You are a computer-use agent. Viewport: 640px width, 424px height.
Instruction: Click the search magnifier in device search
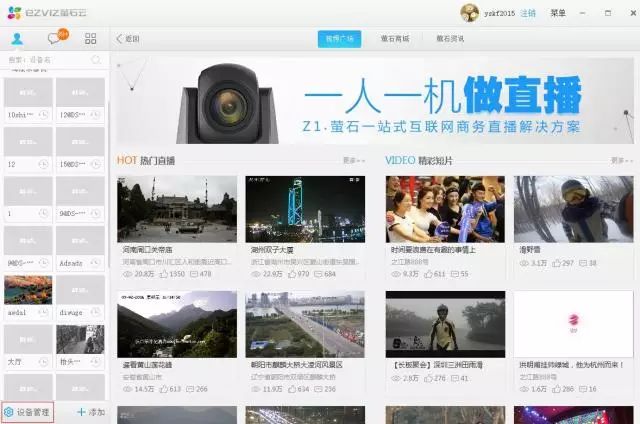coord(96,60)
